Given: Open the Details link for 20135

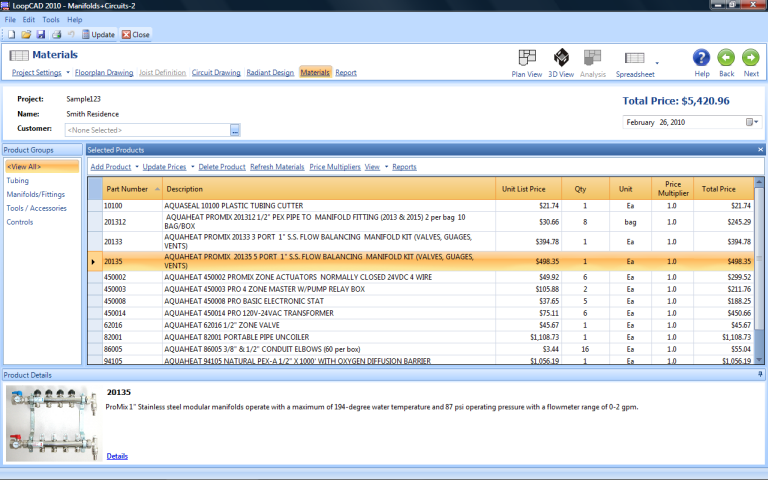Looking at the screenshot, I should [x=117, y=456].
